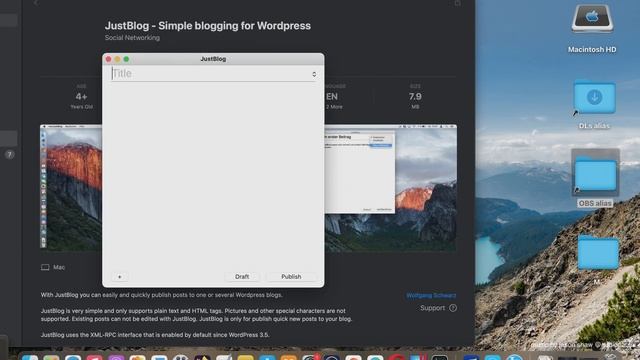Screen dimensions: 640x360
Task: Click the "4+" age rating
Action: click(x=81, y=97)
